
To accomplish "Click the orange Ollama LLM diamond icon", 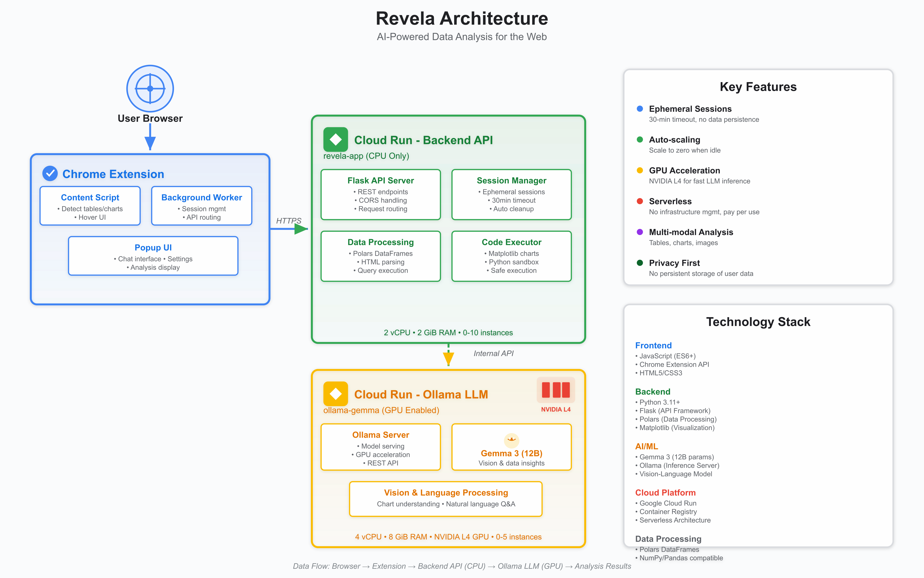I will (x=335, y=394).
